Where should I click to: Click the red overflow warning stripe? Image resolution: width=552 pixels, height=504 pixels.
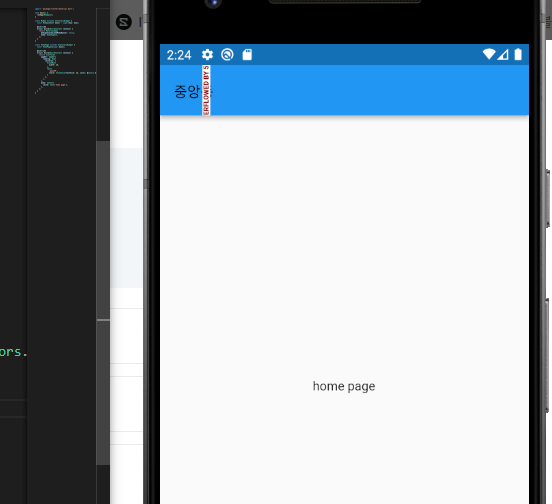coord(206,90)
